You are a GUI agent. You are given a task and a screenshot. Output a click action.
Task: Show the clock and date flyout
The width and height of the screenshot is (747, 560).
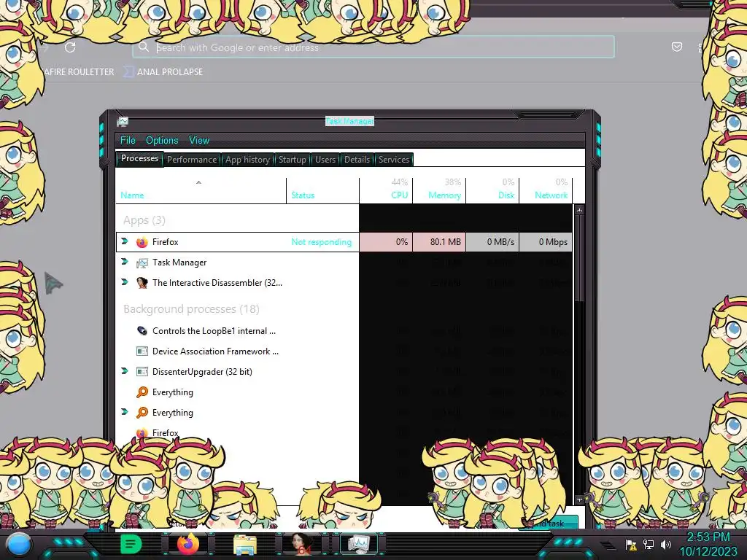[x=708, y=544]
